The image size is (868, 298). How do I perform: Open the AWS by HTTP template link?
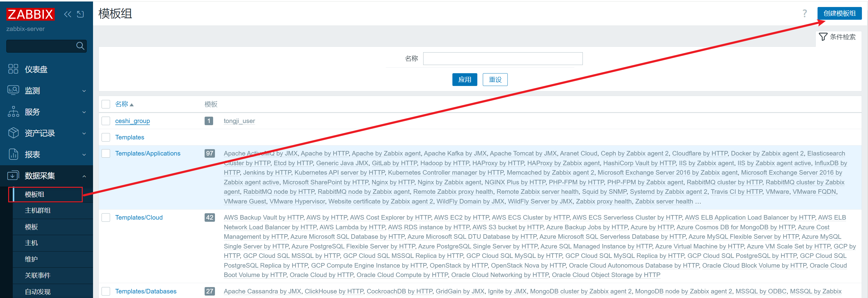pyautogui.click(x=326, y=218)
